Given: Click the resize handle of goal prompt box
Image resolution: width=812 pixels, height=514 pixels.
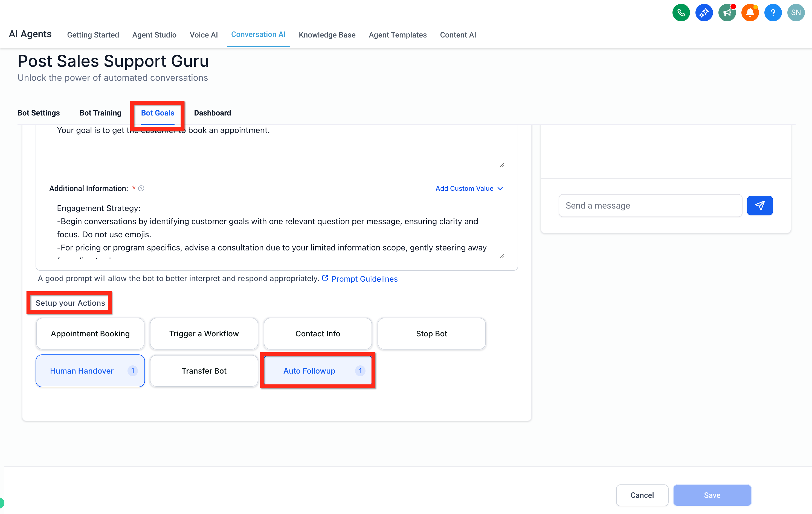Looking at the screenshot, I should tap(502, 165).
